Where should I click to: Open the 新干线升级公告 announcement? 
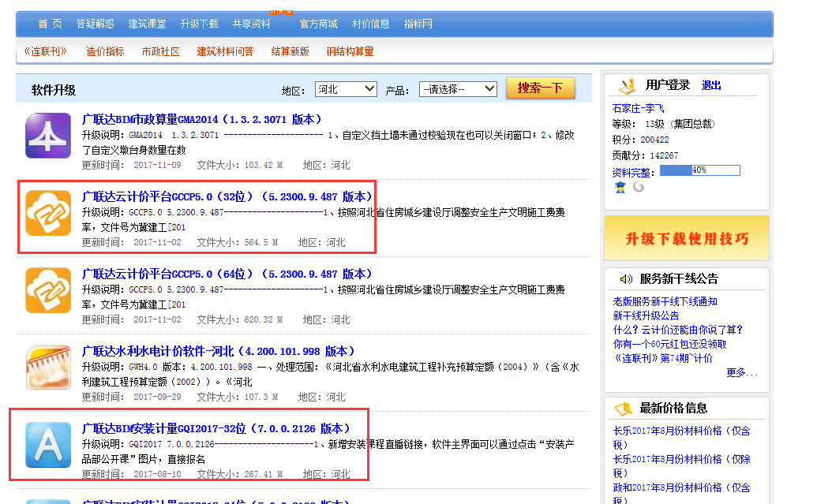pyautogui.click(x=646, y=315)
